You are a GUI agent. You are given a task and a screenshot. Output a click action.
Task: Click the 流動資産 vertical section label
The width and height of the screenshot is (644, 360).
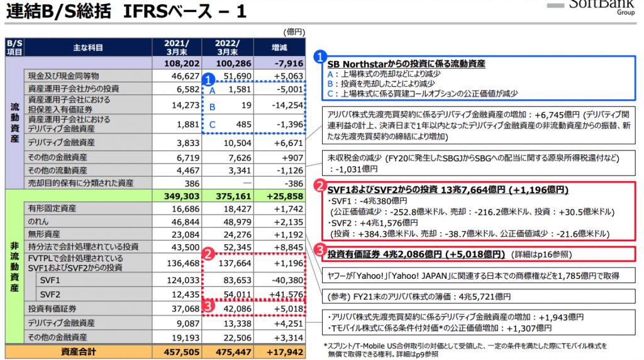[x=14, y=123]
